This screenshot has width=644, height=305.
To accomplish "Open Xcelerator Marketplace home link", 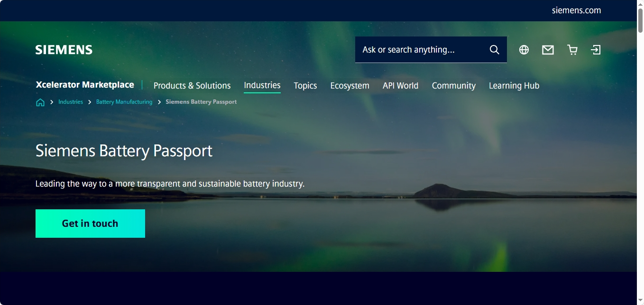I will 84,85.
